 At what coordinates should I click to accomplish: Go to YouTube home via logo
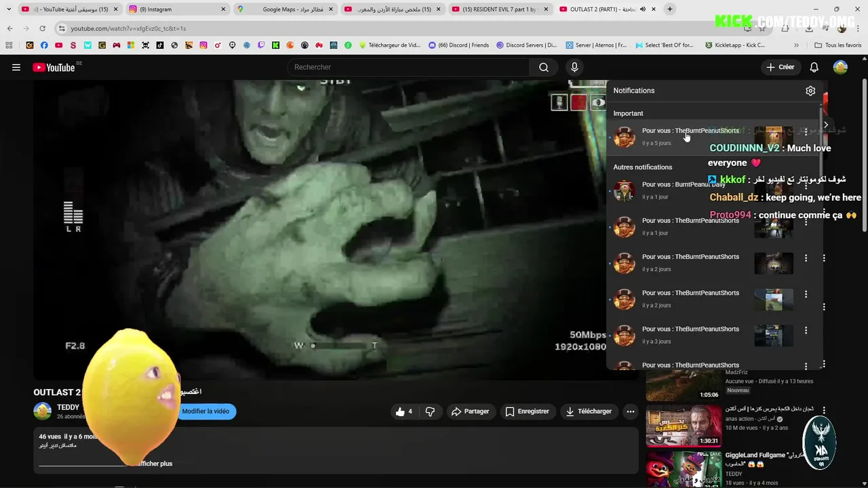(x=54, y=67)
